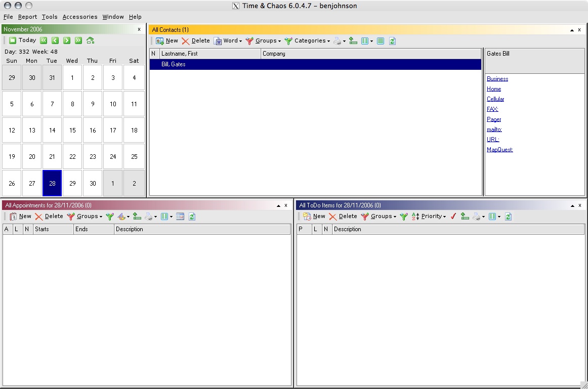588x389 pixels.
Task: Delete the selected contact using the Delete icon
Action: coord(197,41)
